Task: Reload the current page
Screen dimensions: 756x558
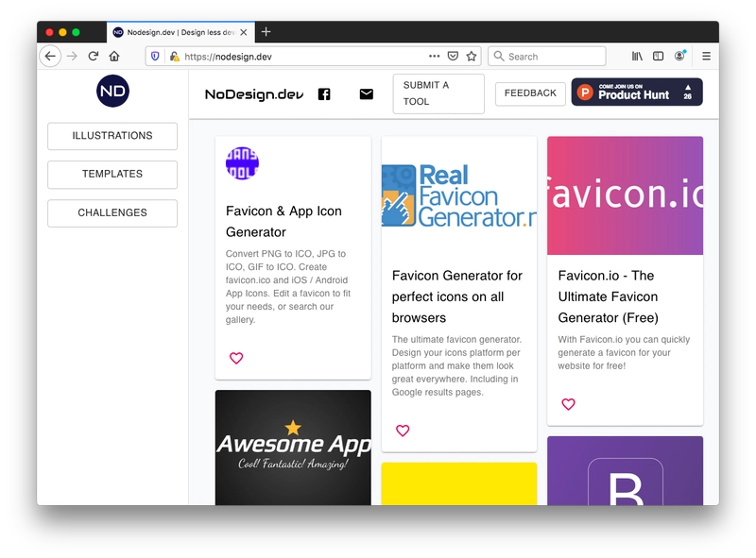Action: pyautogui.click(x=94, y=57)
